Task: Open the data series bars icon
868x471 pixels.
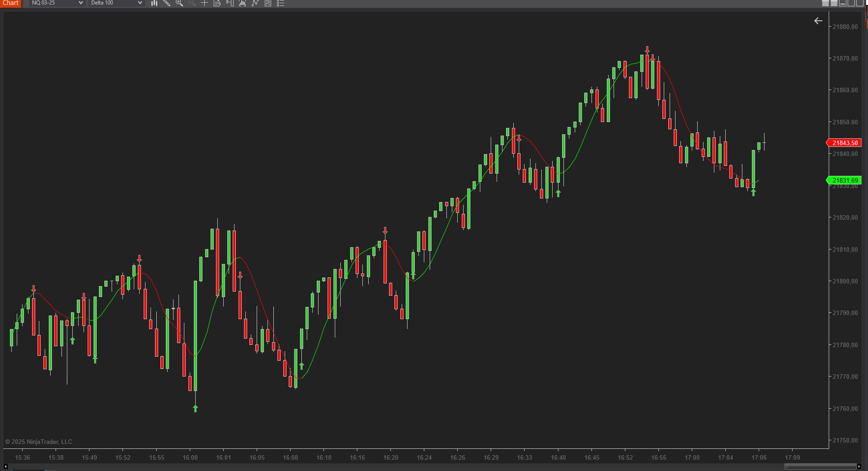Action: coord(242,3)
